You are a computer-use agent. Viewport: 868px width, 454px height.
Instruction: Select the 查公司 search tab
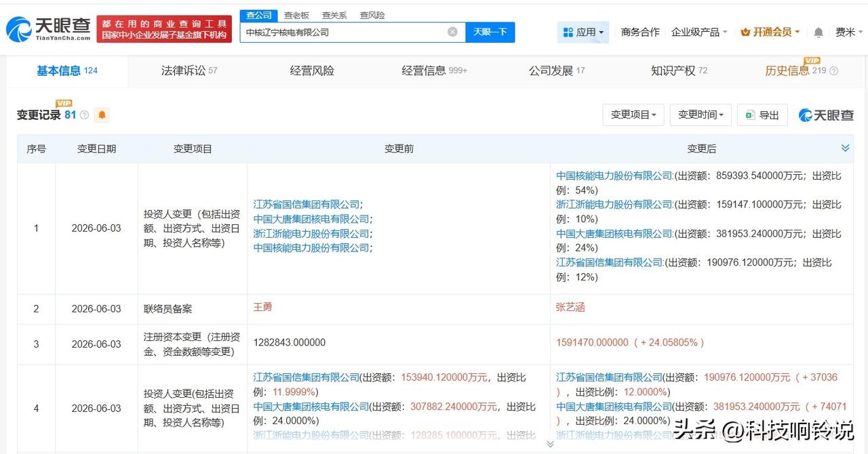(x=258, y=15)
